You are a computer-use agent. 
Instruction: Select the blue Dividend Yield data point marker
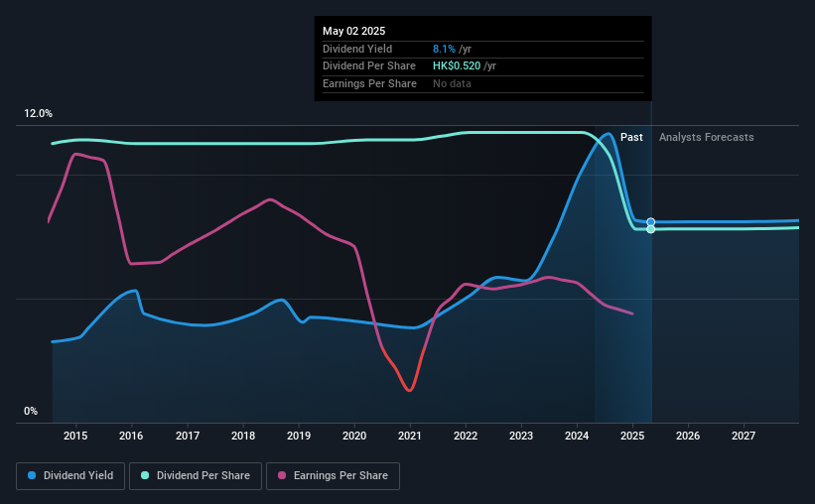[x=651, y=222]
